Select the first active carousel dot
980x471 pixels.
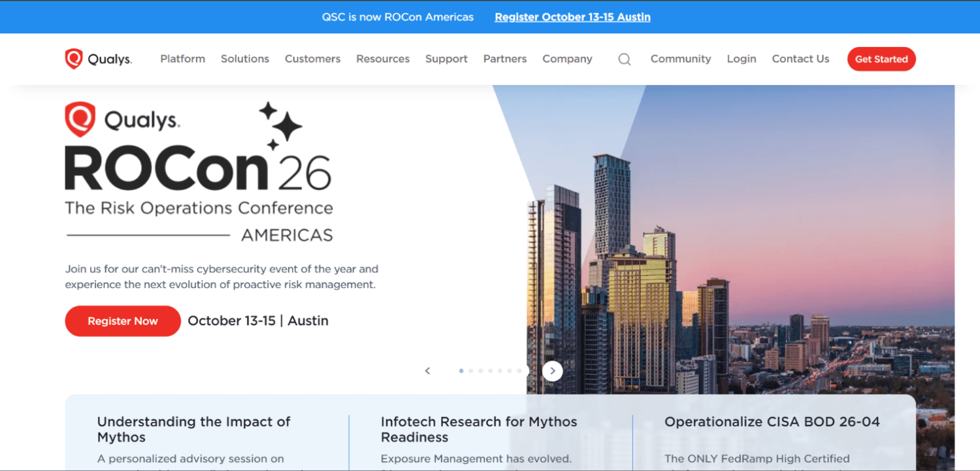click(x=461, y=371)
